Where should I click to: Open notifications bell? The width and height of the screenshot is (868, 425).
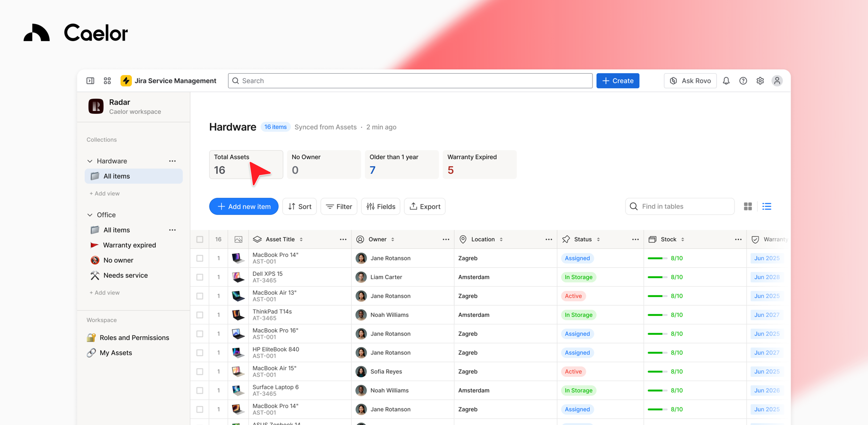pyautogui.click(x=726, y=81)
